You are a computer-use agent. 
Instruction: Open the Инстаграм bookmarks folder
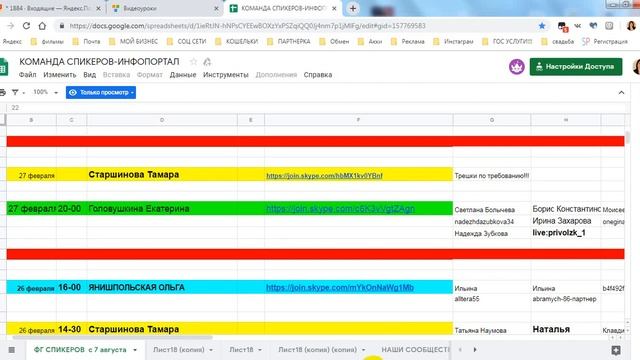453,41
